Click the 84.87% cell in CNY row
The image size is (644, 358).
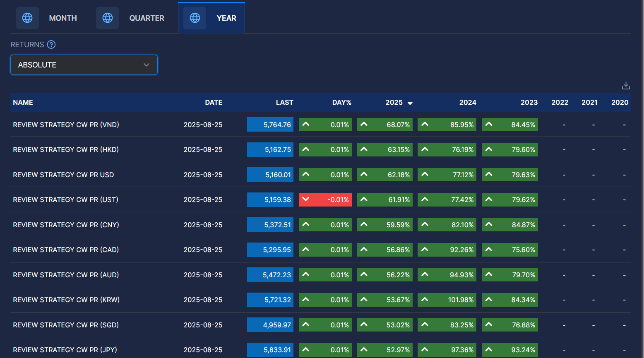(510, 224)
